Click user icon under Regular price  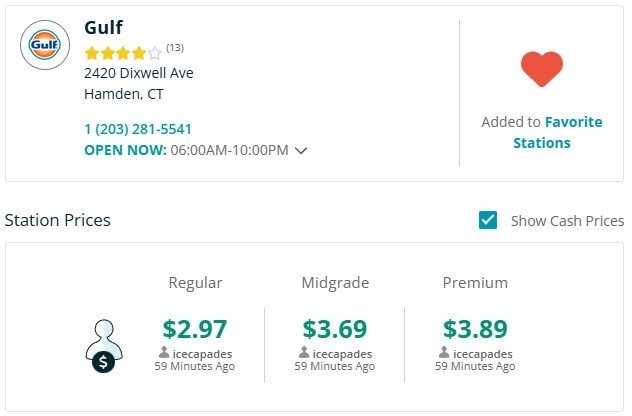[164, 353]
